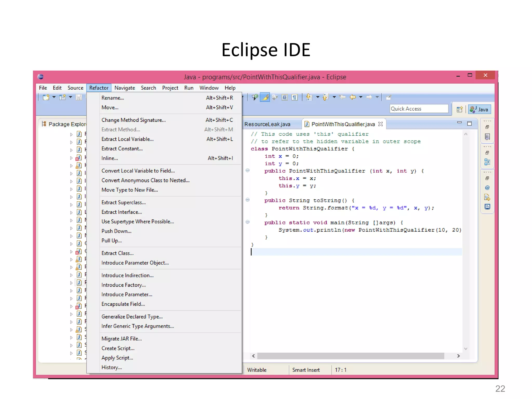Click the Previous Annotation up-arrow icon
532x399 pixels.
click(x=325, y=97)
